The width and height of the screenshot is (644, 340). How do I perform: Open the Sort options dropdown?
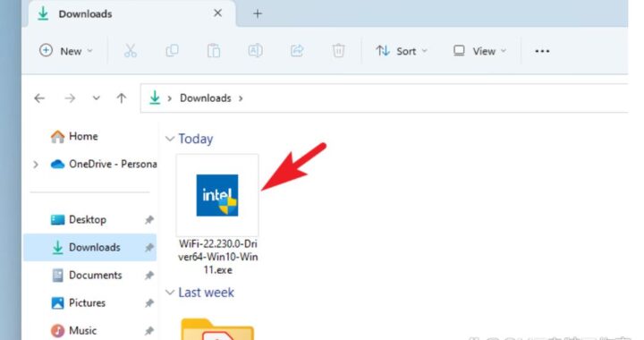click(402, 51)
